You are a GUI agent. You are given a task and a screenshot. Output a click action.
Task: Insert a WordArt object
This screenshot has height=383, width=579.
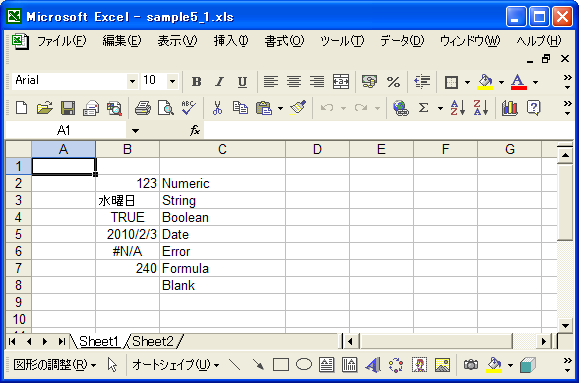click(x=373, y=365)
